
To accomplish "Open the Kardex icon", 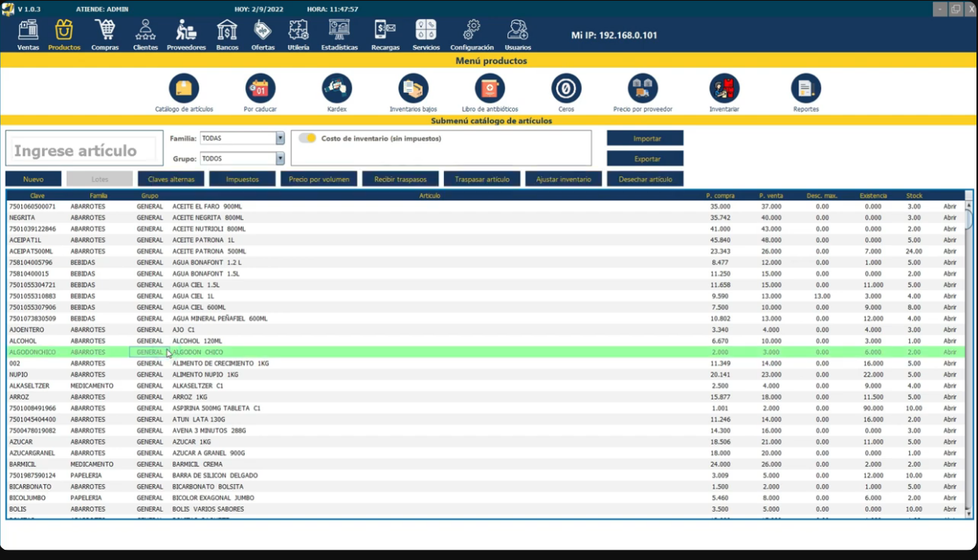I will click(x=337, y=88).
